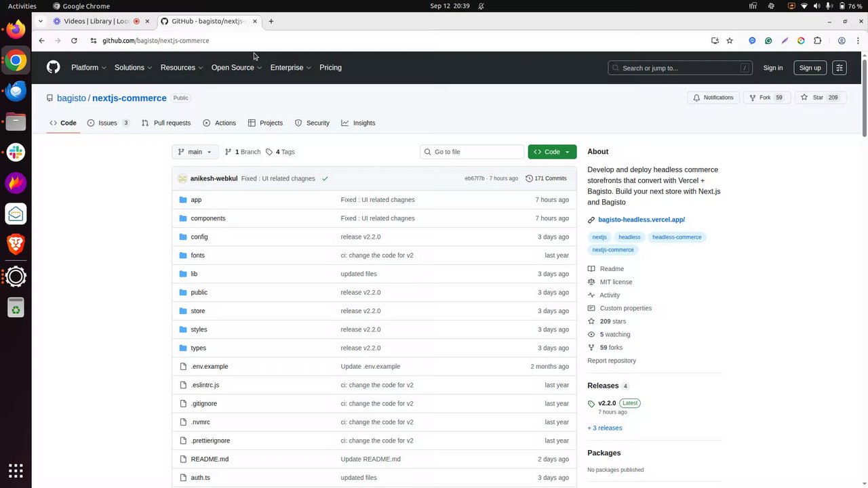The image size is (868, 488).
Task: Click the 4 Tags link
Action: click(x=281, y=152)
